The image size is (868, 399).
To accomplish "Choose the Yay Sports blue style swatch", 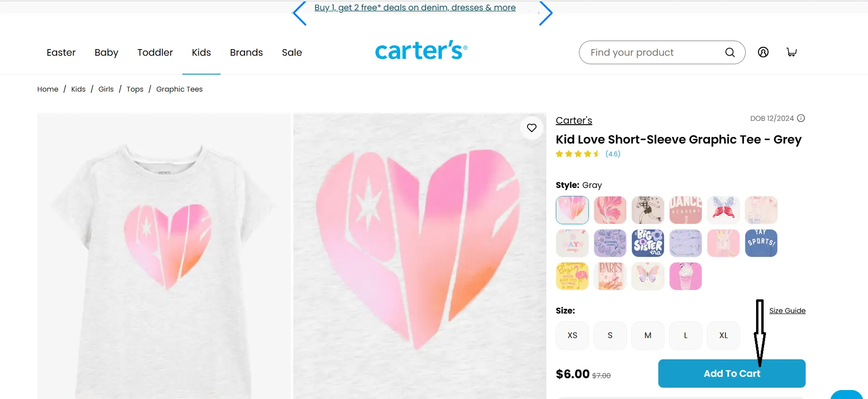I will [761, 243].
